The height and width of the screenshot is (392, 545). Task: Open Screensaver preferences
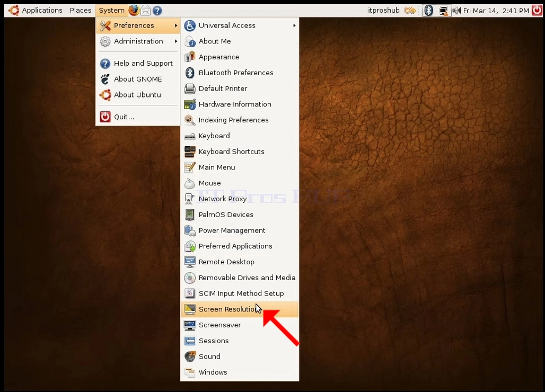pos(240,325)
